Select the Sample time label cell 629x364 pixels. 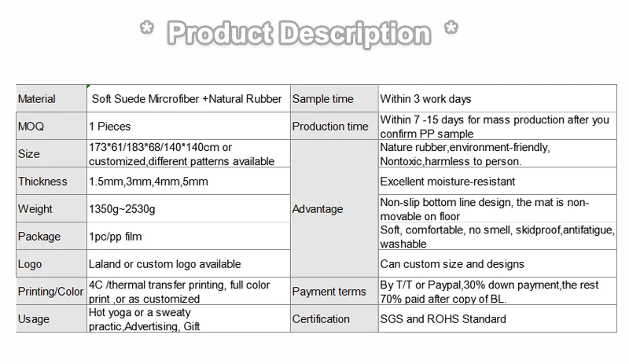coord(333,99)
